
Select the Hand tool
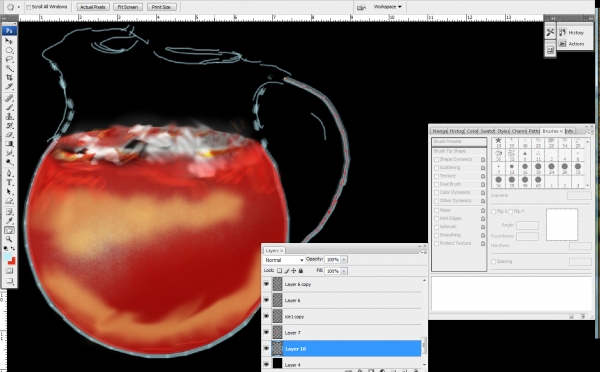point(9,230)
